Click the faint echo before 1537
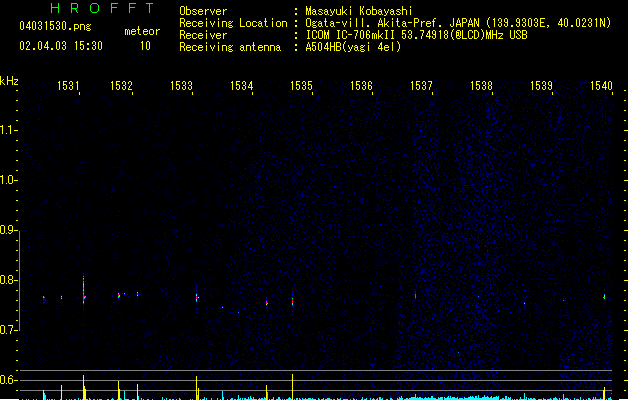Screen dimensions: 629x400 [416, 296]
